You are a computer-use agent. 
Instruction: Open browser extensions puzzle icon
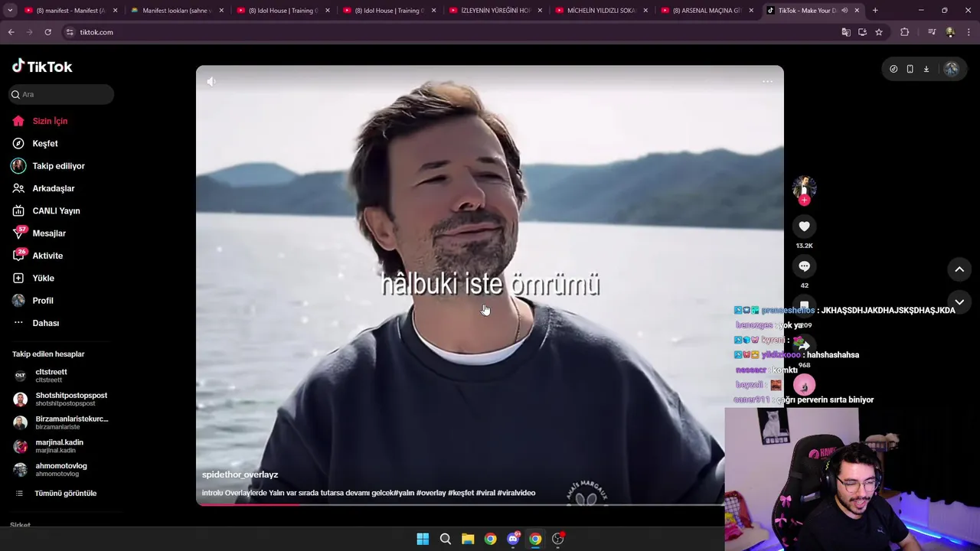[905, 32]
